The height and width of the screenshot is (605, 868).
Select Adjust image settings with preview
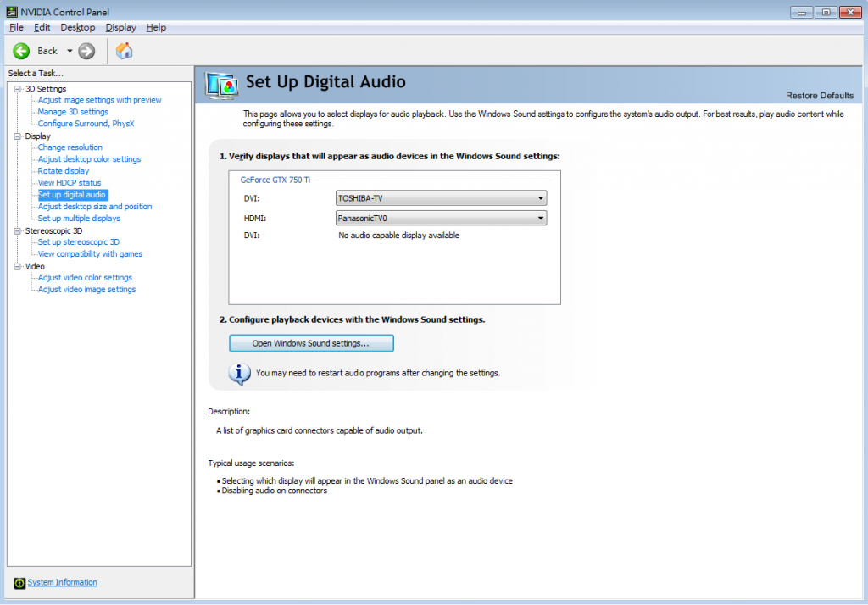(x=100, y=100)
